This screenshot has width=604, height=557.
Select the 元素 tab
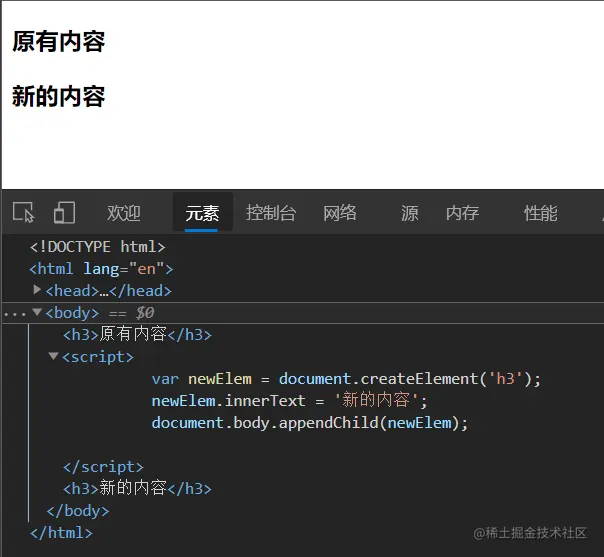(202, 213)
